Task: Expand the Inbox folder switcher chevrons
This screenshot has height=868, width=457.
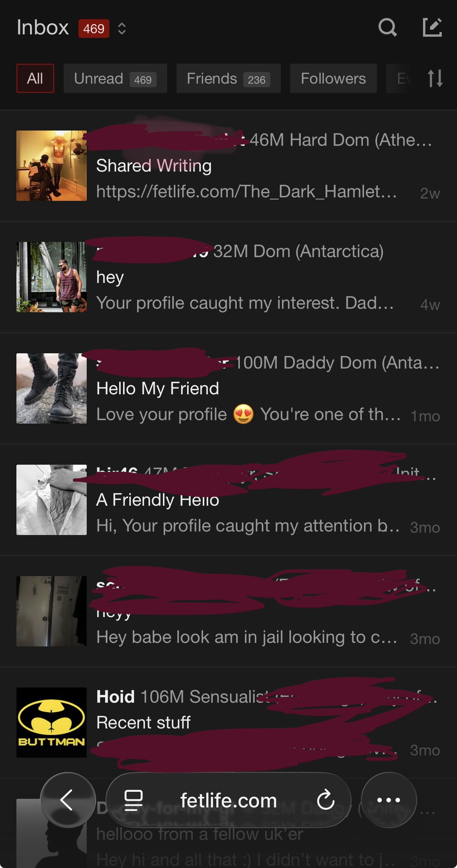Action: tap(122, 29)
